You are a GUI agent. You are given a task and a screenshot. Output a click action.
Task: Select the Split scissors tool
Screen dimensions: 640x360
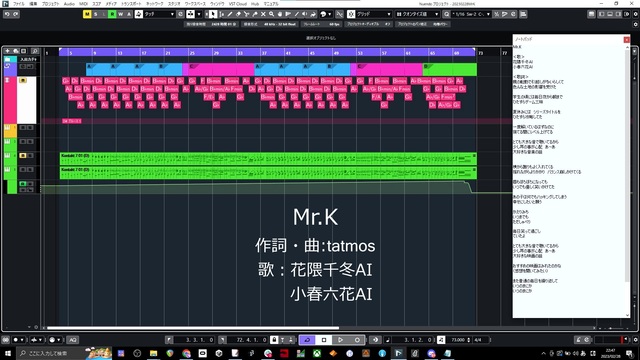[x=247, y=14]
